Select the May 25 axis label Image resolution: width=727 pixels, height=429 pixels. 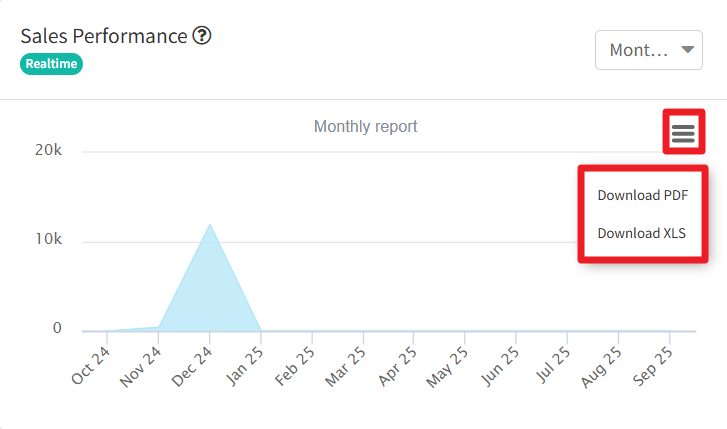pyautogui.click(x=449, y=366)
